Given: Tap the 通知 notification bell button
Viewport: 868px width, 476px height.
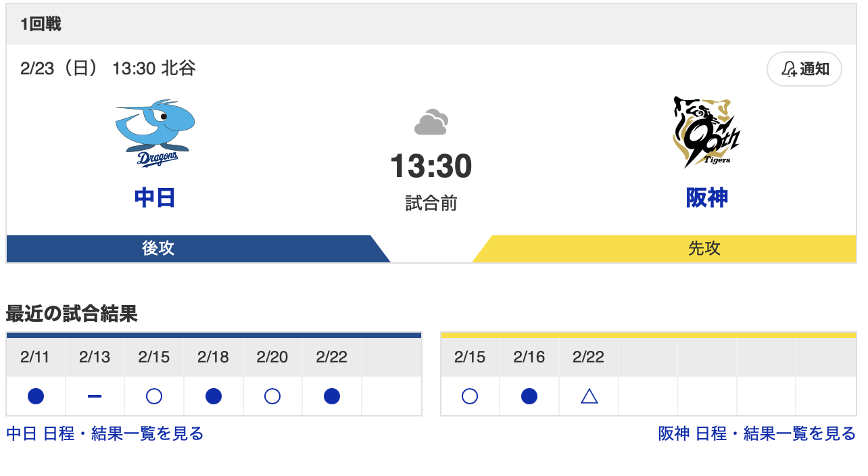Looking at the screenshot, I should pos(804,69).
